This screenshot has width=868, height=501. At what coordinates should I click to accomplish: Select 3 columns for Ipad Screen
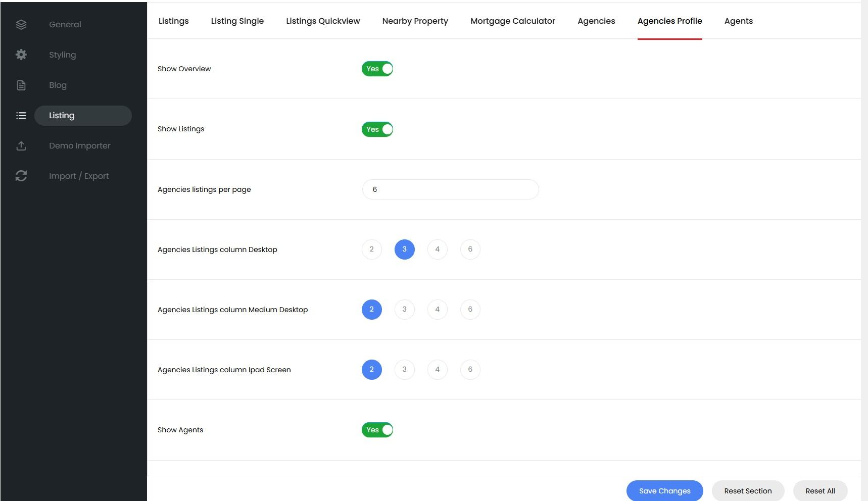[x=405, y=369]
